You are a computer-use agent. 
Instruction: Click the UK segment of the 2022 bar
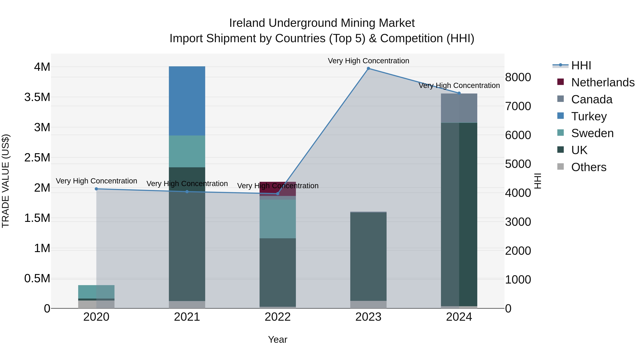pyautogui.click(x=277, y=273)
